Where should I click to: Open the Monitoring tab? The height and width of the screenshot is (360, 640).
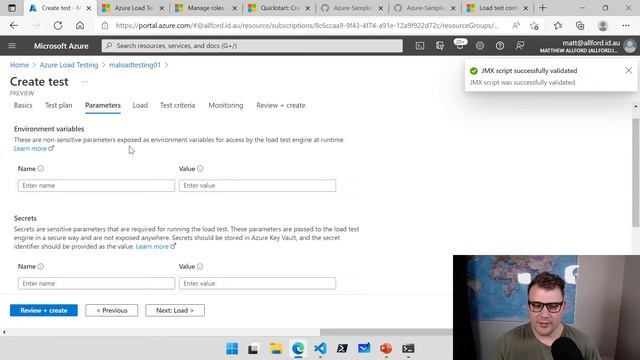click(226, 105)
